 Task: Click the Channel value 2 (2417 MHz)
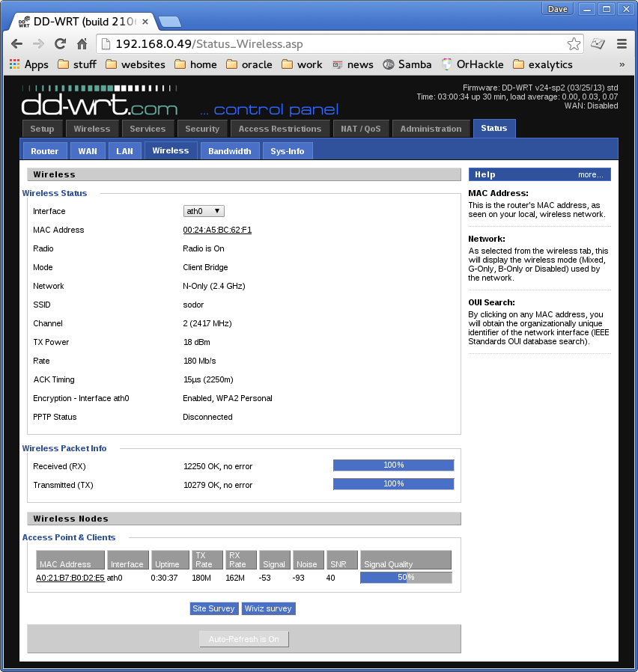point(207,323)
